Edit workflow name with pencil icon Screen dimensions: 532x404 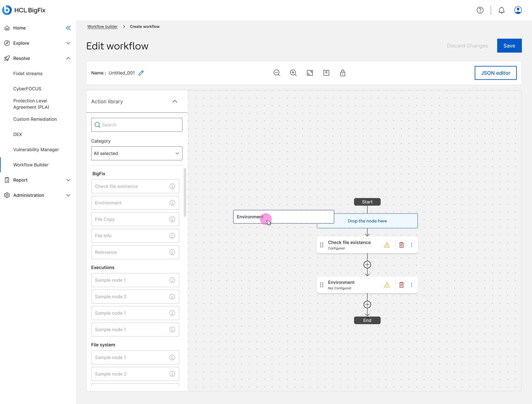(141, 73)
